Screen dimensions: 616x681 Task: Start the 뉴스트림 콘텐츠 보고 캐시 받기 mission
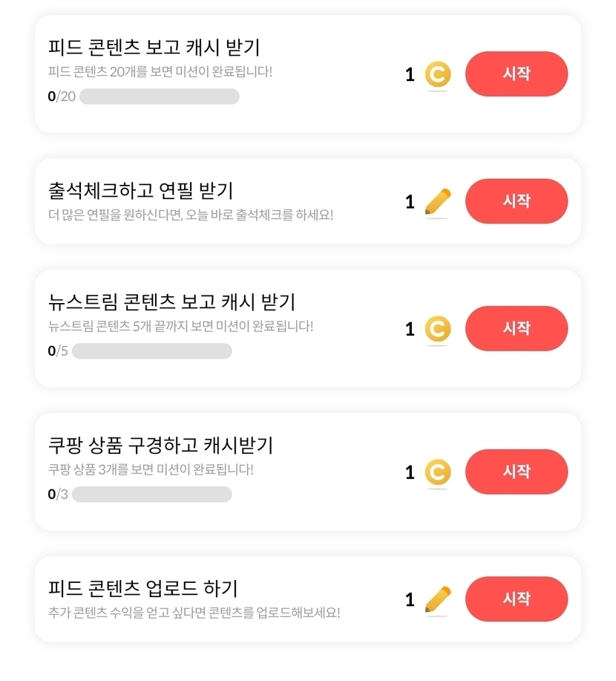click(x=517, y=328)
